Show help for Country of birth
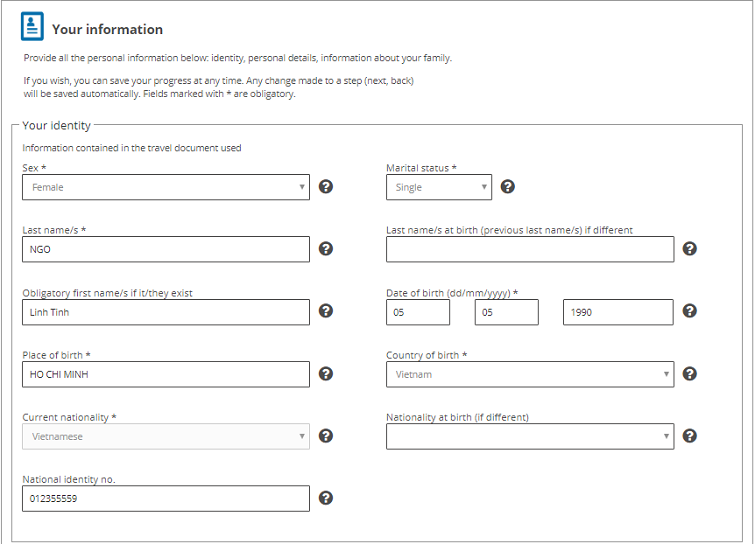The height and width of the screenshot is (544, 755). [x=690, y=374]
